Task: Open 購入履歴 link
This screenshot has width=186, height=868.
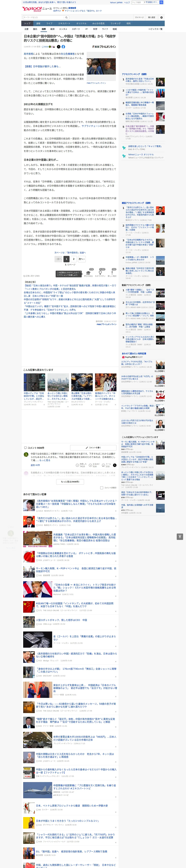Action: pos(152,18)
